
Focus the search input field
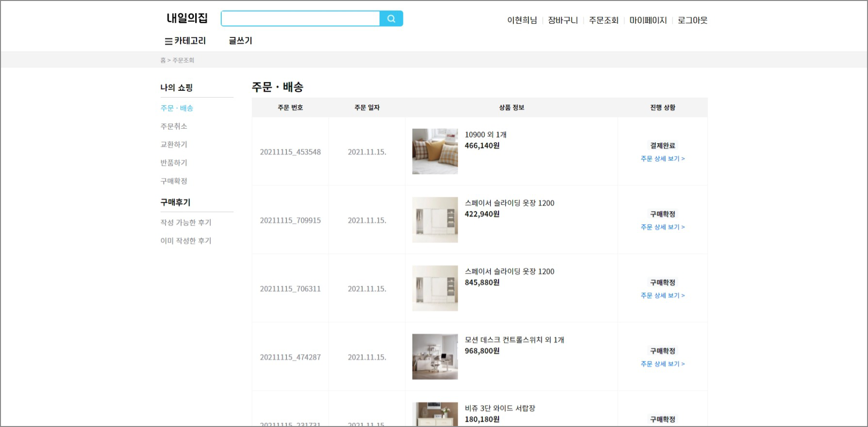pos(300,19)
